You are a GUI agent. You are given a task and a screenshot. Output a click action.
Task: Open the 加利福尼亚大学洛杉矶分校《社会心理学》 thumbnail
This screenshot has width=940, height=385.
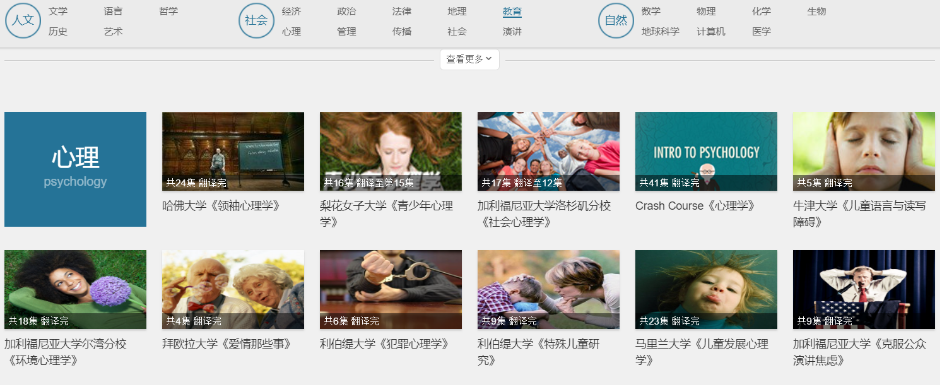click(x=549, y=151)
